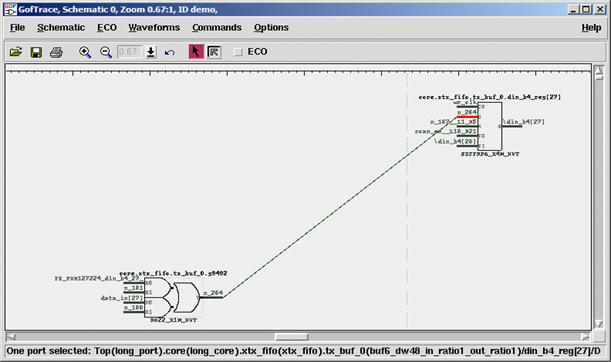Open the Help menu
Image resolution: width=611 pixels, height=362 pixels.
(x=591, y=28)
